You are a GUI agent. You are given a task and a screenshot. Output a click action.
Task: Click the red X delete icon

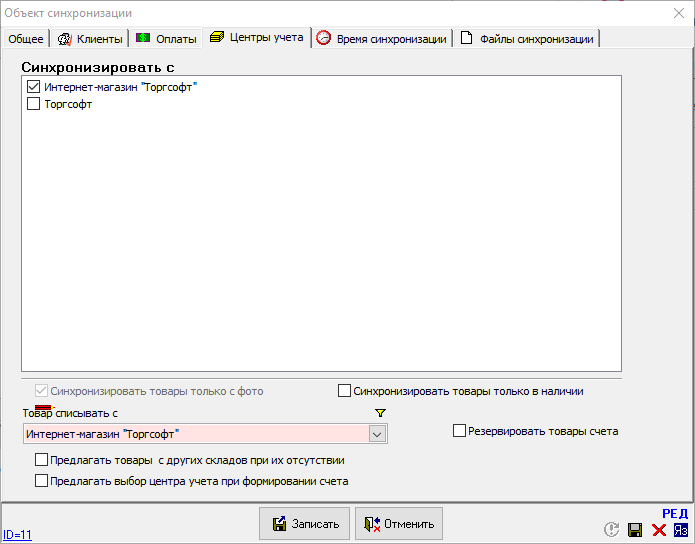click(658, 530)
